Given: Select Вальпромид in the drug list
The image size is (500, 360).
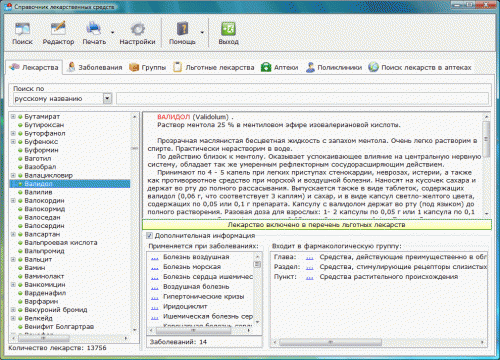Looking at the screenshot, I should click(44, 251).
